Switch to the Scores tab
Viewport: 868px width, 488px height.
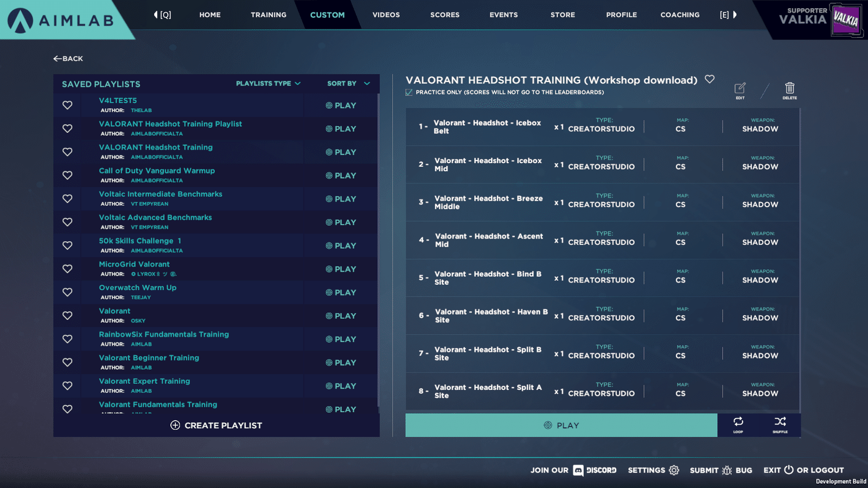point(445,15)
